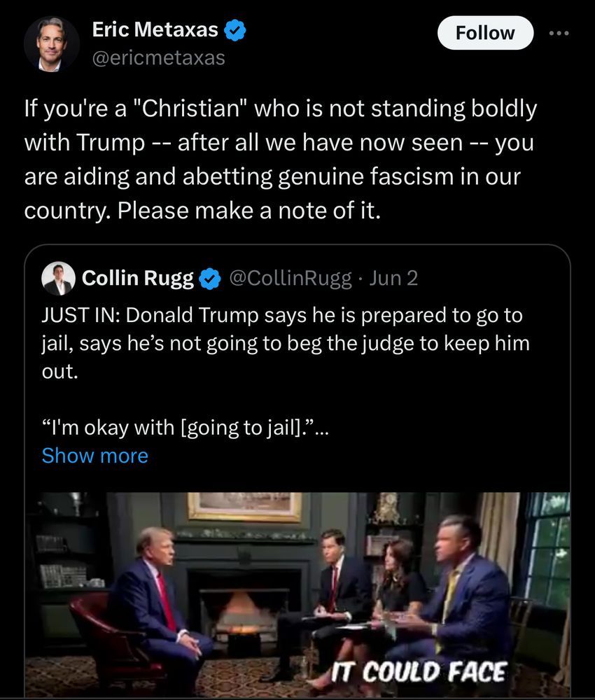
Task: Click Collin Rugg's blue verified checkmark
Action: (x=209, y=279)
